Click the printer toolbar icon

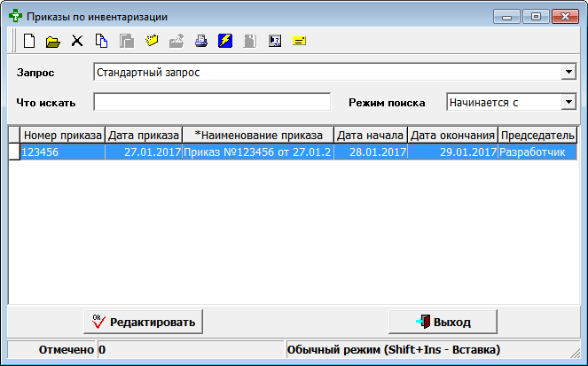coord(201,41)
